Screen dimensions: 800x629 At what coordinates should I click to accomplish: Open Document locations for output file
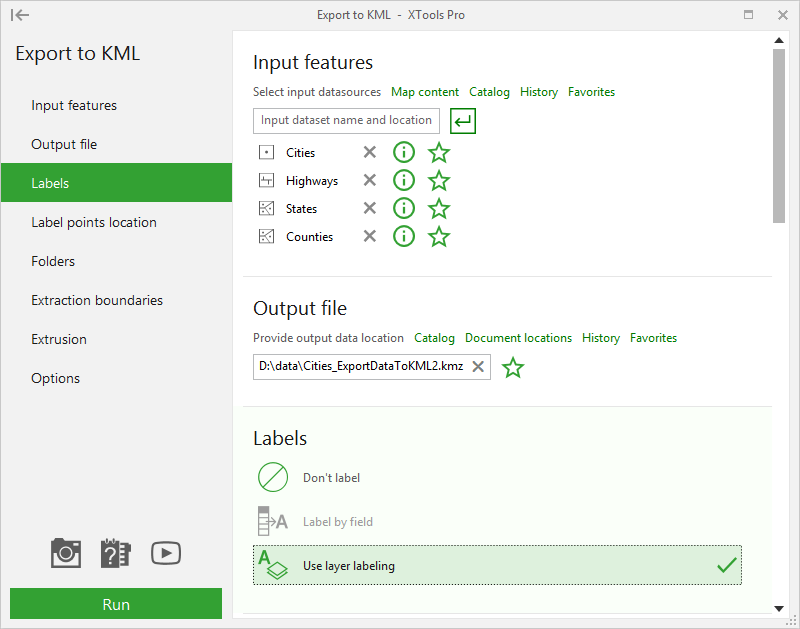pyautogui.click(x=518, y=338)
